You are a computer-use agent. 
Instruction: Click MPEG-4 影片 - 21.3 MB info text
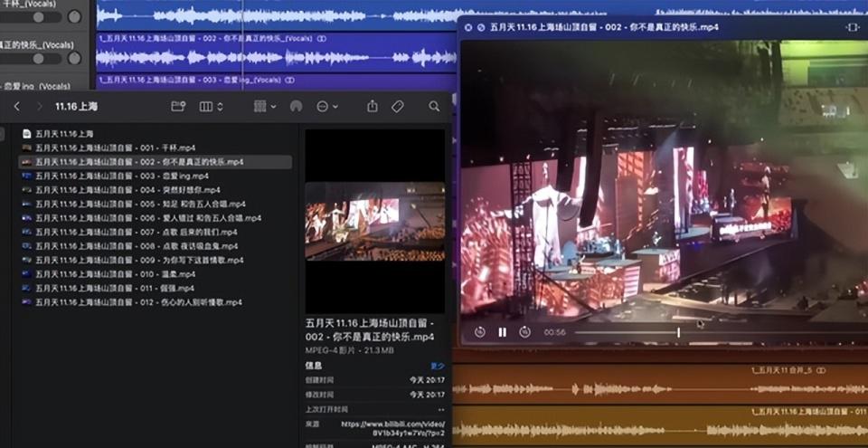coord(349,351)
